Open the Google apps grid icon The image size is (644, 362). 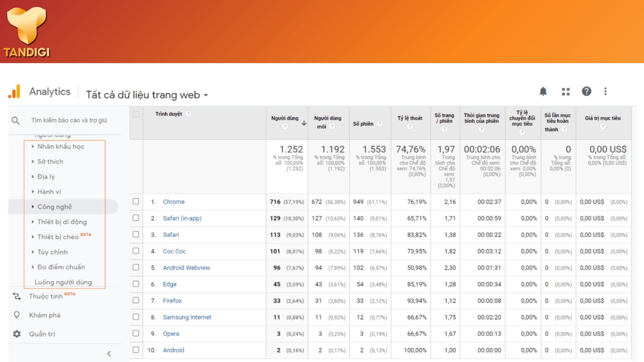[566, 92]
